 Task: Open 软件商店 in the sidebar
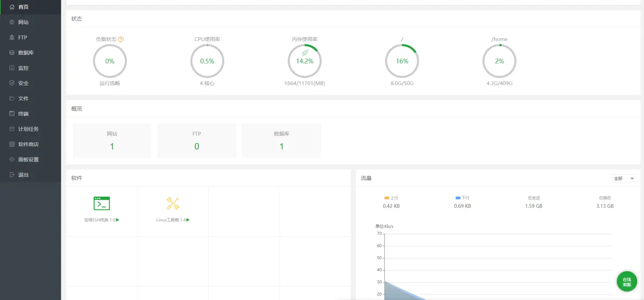point(30,144)
